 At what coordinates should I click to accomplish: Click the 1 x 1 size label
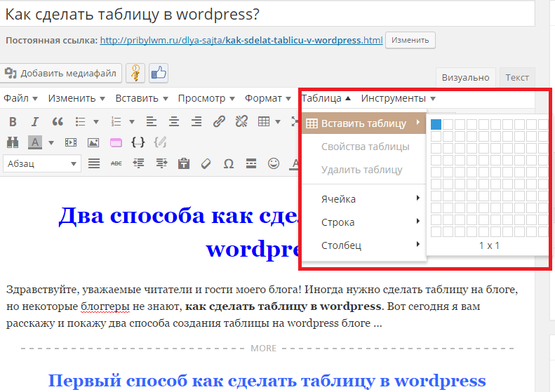(489, 245)
